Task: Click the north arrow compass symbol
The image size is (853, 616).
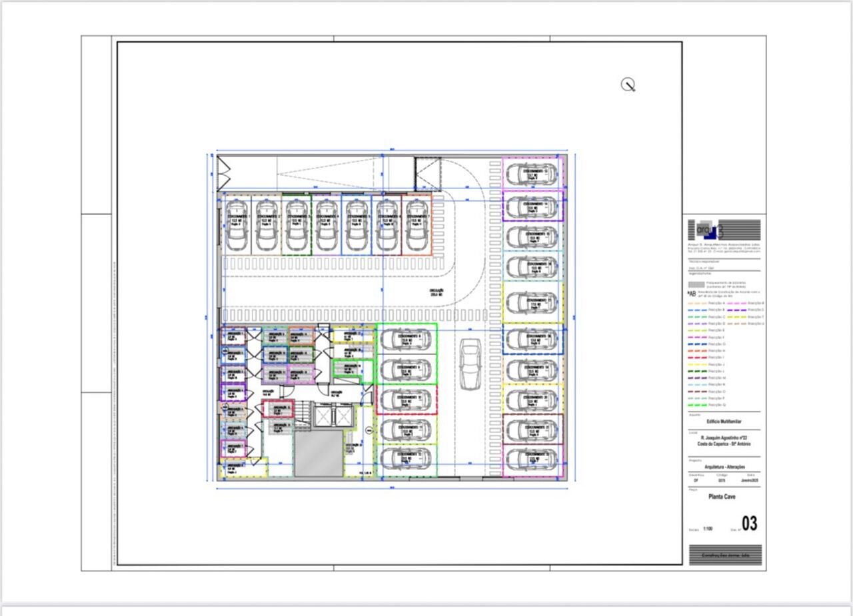Action: click(x=628, y=85)
